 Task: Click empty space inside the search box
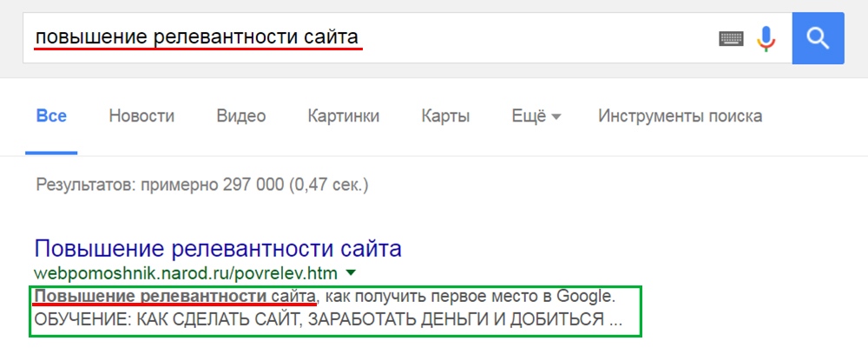pyautogui.click(x=538, y=38)
